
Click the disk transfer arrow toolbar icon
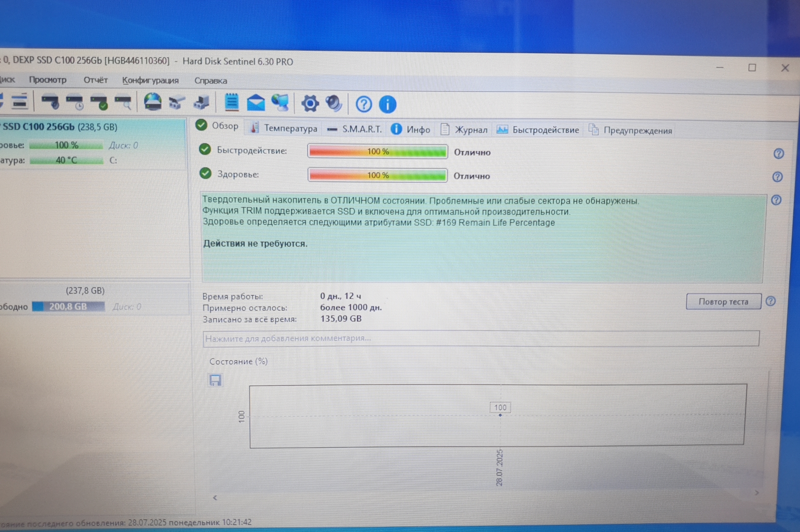point(177,102)
